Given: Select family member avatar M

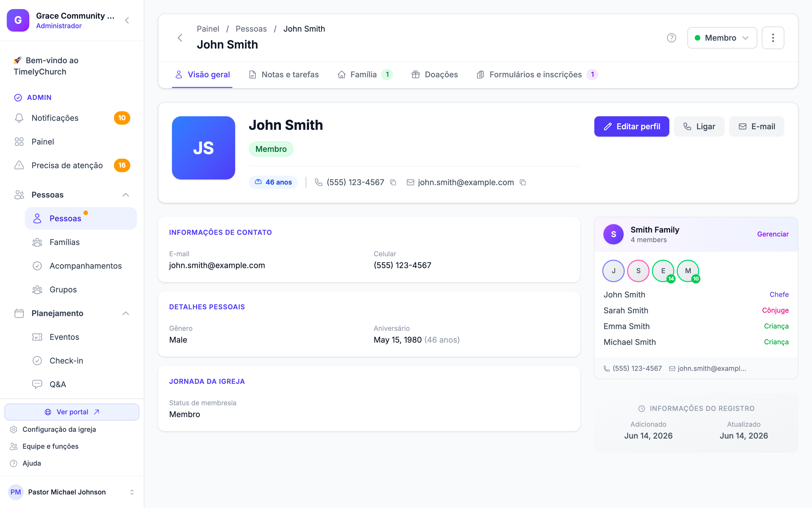Looking at the screenshot, I should (x=688, y=271).
